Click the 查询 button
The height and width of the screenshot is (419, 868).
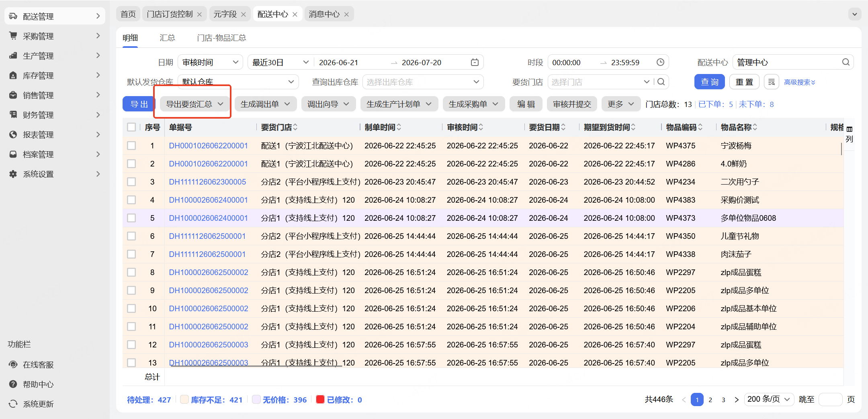(709, 82)
